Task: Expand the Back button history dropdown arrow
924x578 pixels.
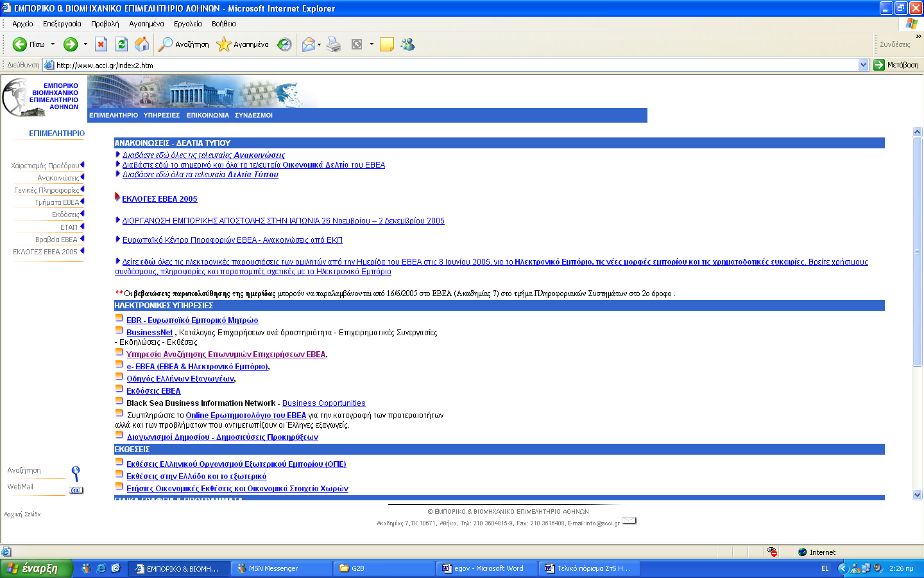Action: [x=53, y=44]
